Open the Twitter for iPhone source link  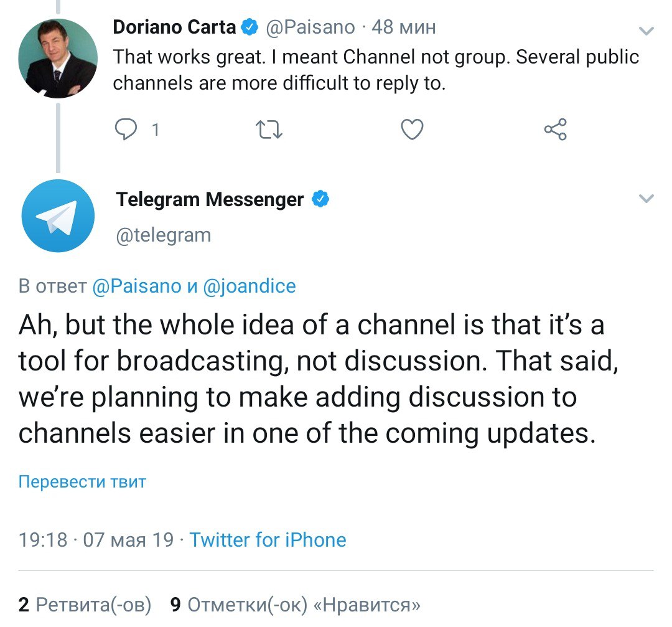click(x=268, y=539)
